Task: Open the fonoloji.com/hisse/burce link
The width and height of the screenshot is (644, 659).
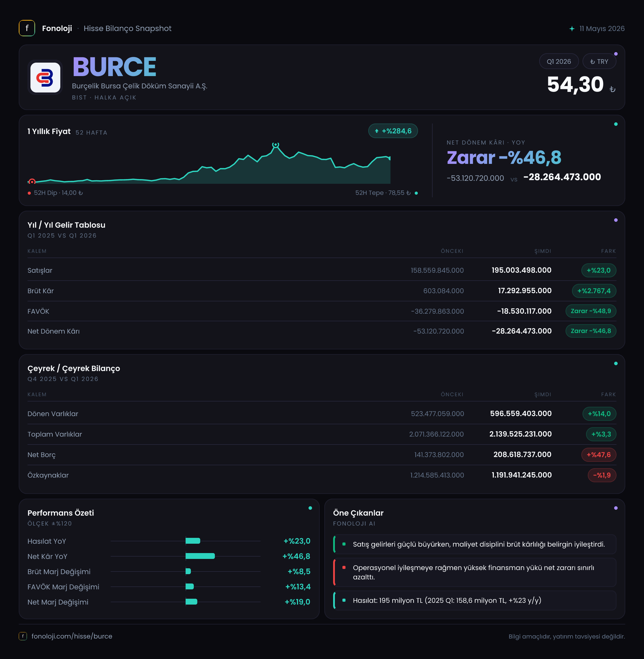Action: coord(72,636)
